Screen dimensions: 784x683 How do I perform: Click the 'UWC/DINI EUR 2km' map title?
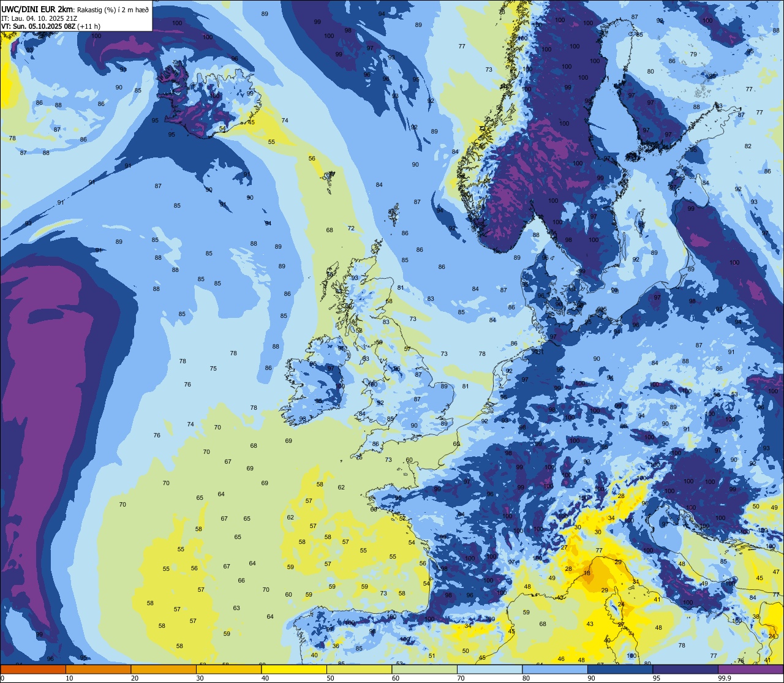click(x=38, y=9)
